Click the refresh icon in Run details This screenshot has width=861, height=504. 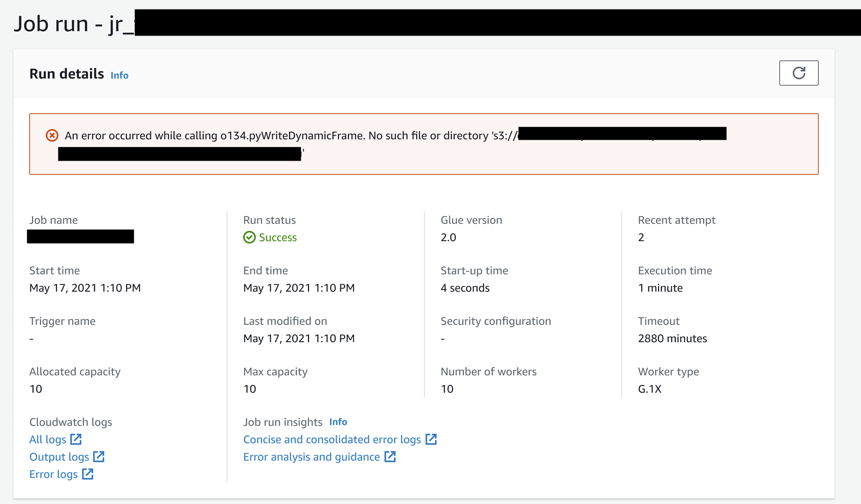point(799,73)
